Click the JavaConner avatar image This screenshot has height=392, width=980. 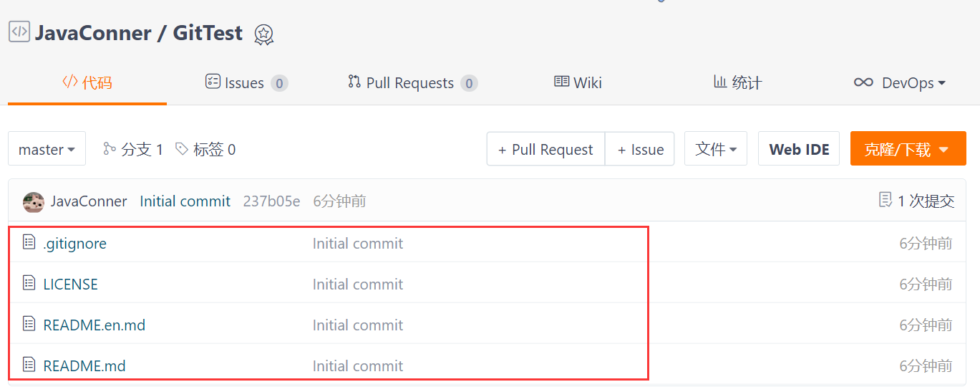coord(34,202)
